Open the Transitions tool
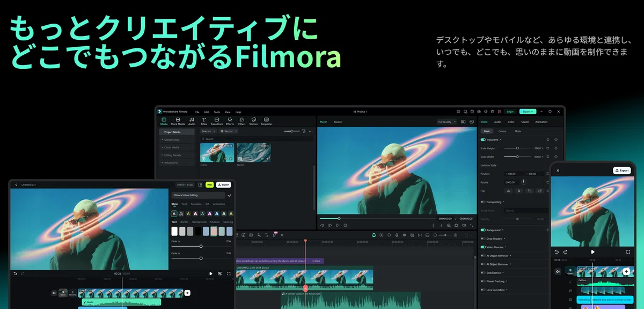This screenshot has height=309, width=644. pyautogui.click(x=217, y=121)
